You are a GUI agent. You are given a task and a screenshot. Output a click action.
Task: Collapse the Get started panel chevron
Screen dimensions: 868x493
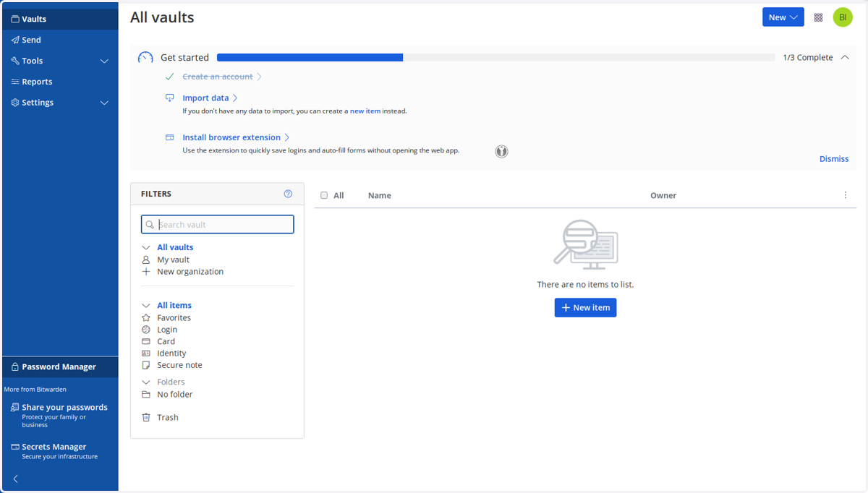tap(845, 58)
